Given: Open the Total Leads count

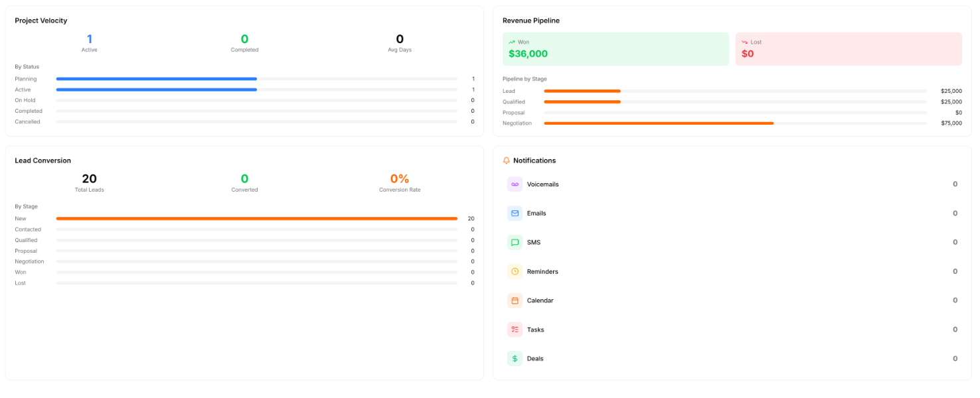Looking at the screenshot, I should click(x=90, y=179).
